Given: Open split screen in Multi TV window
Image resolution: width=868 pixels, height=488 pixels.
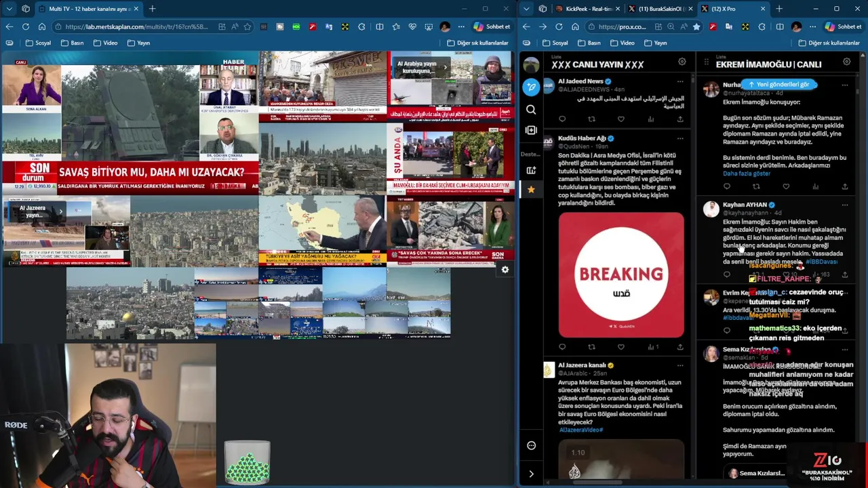Looking at the screenshot, I should (380, 26).
